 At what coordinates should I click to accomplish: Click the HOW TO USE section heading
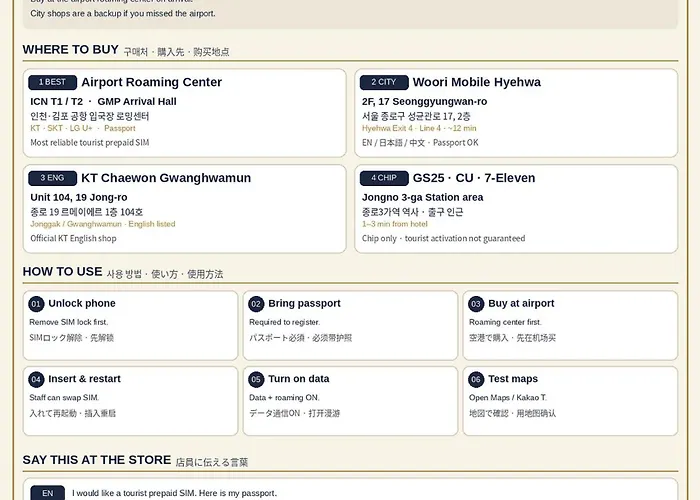[x=62, y=271]
